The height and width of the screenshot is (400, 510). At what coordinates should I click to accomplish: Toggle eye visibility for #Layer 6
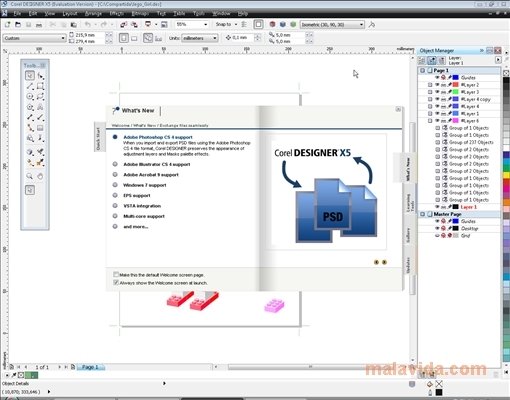(x=437, y=121)
